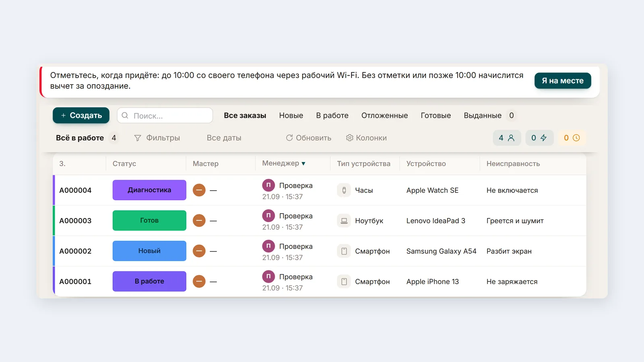Click the Статус column header
Image resolution: width=644 pixels, height=362 pixels.
point(124,164)
